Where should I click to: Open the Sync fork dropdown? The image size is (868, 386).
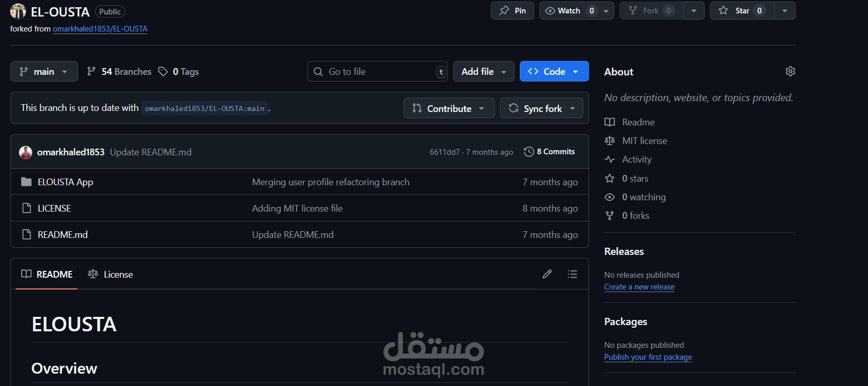click(x=541, y=108)
